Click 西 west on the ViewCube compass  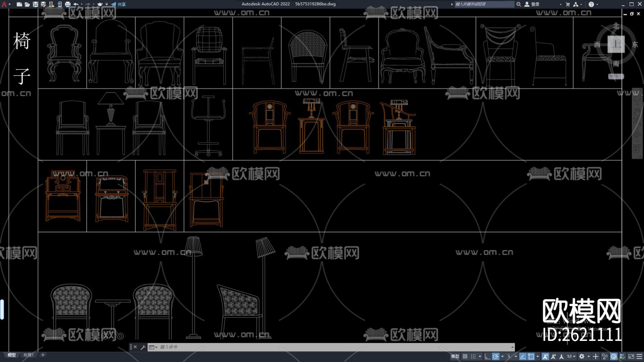point(597,44)
